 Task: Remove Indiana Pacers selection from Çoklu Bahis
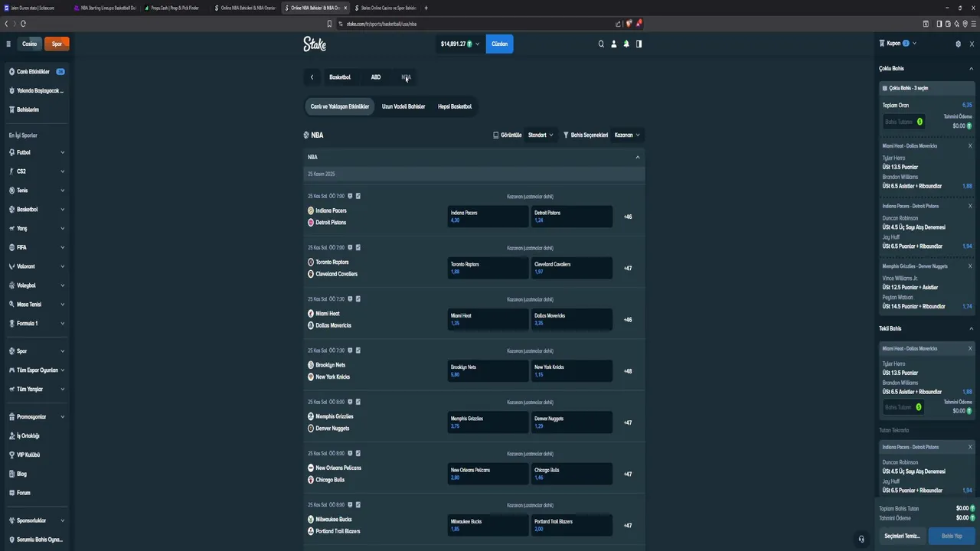point(970,206)
